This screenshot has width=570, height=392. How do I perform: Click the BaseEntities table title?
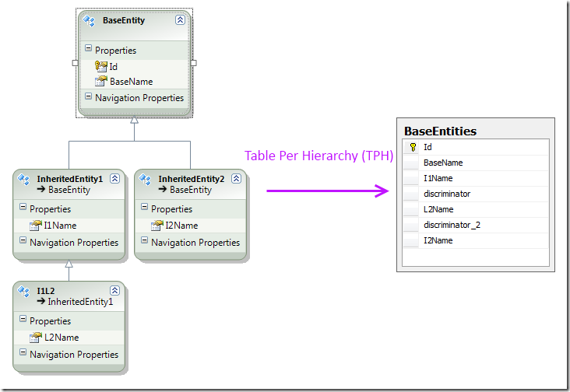pyautogui.click(x=440, y=131)
